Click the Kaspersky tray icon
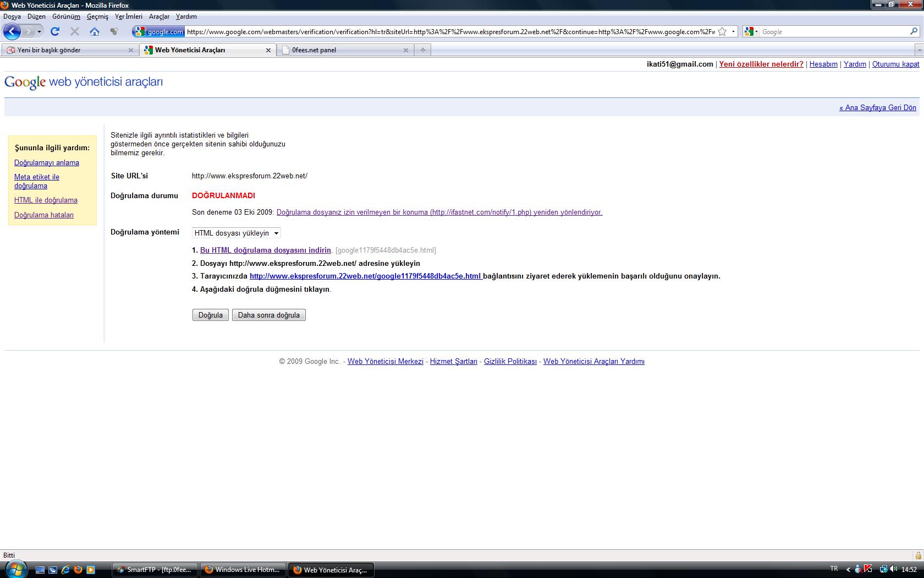Screen dimensions: 924x578 (868, 569)
